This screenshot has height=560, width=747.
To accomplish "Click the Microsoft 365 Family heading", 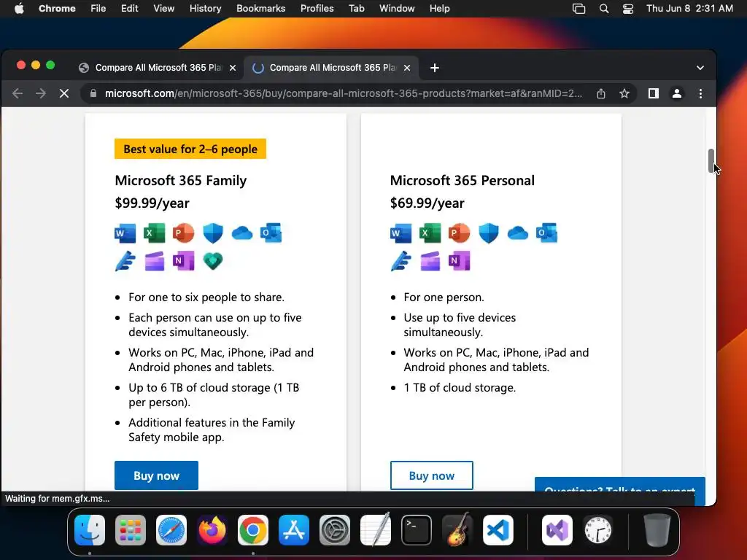I will point(181,181).
